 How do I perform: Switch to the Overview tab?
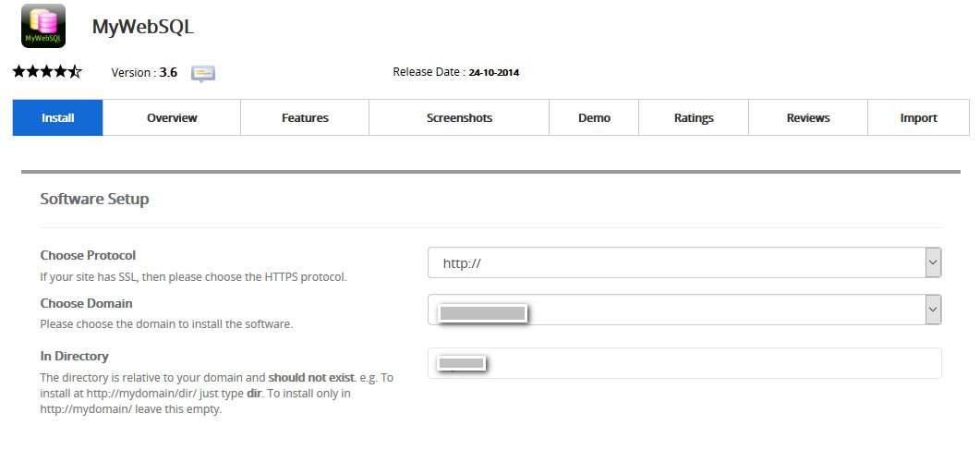(x=172, y=117)
